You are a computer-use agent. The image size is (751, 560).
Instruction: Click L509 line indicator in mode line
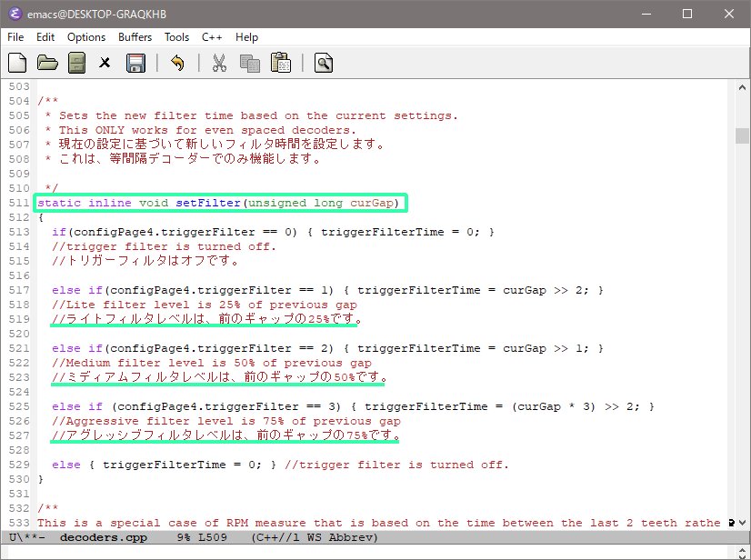pos(213,537)
